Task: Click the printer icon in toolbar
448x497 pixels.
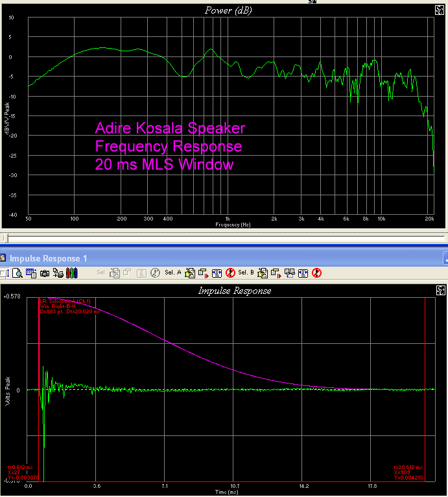Action: [57, 273]
